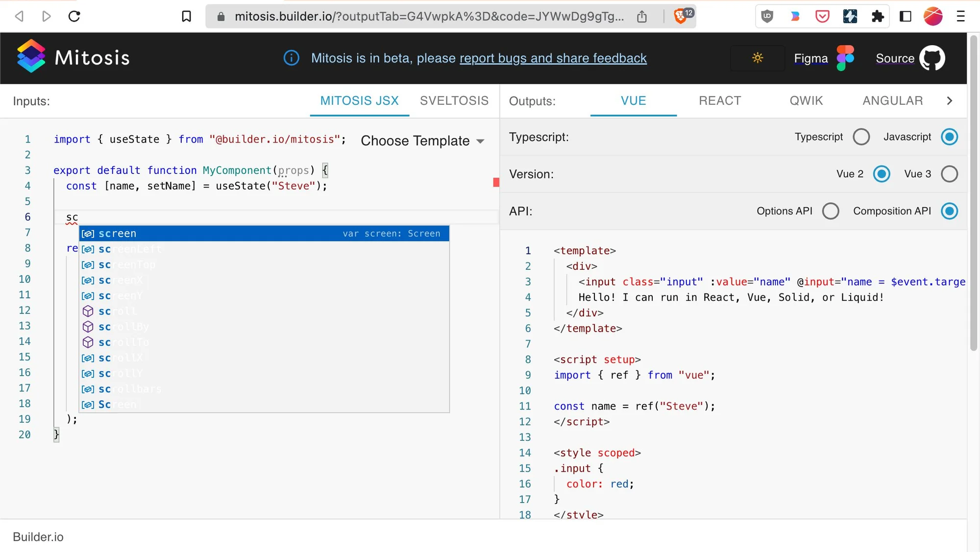Viewport: 980px width, 552px height.
Task: Click the address bar URL field
Action: click(429, 17)
